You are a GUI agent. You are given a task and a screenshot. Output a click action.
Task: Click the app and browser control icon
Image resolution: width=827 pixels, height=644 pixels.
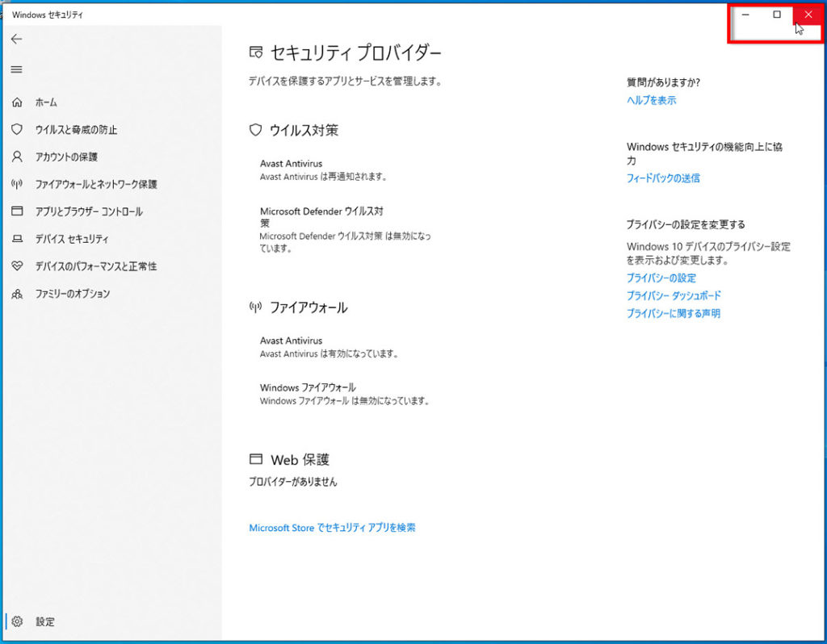(17, 211)
